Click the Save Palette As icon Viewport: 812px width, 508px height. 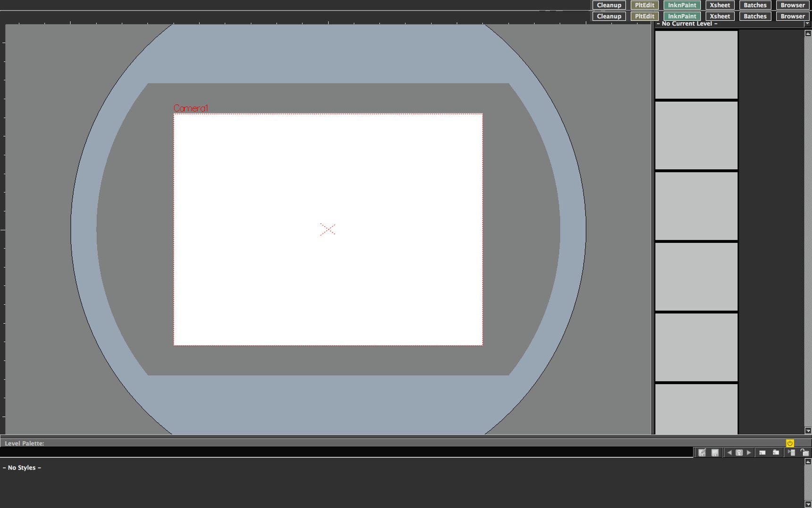pos(702,453)
